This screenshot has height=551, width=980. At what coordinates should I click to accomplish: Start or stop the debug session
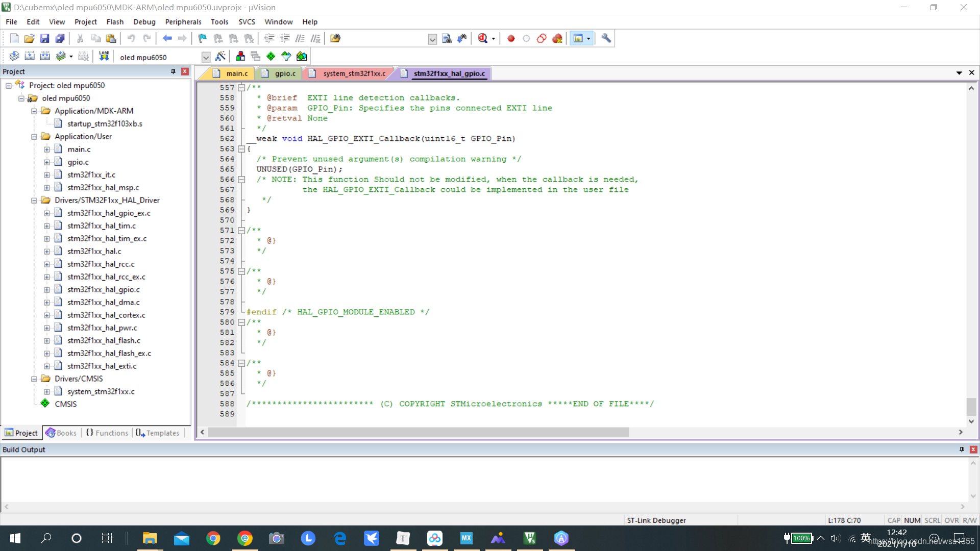pyautogui.click(x=483, y=38)
